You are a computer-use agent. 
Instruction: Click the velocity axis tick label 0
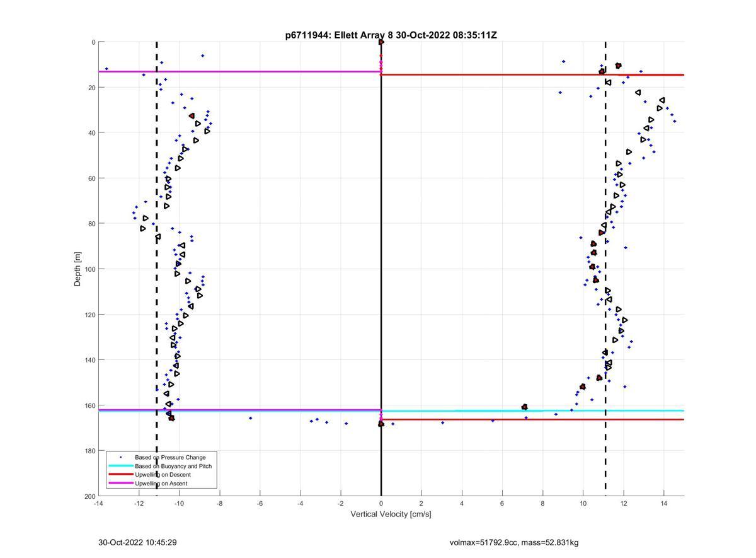coord(381,503)
